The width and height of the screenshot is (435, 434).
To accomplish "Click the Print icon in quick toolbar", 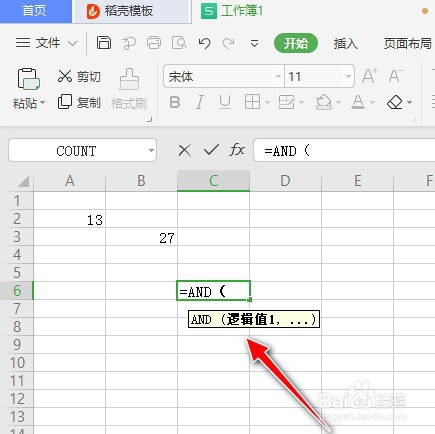I will click(x=154, y=43).
